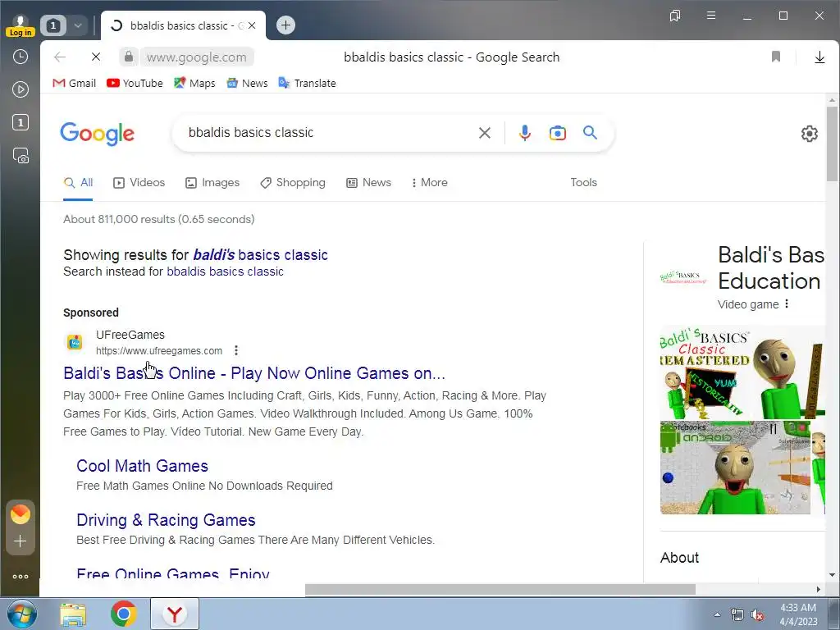840x630 pixels.
Task: Open the Maps bookmark
Action: [194, 83]
